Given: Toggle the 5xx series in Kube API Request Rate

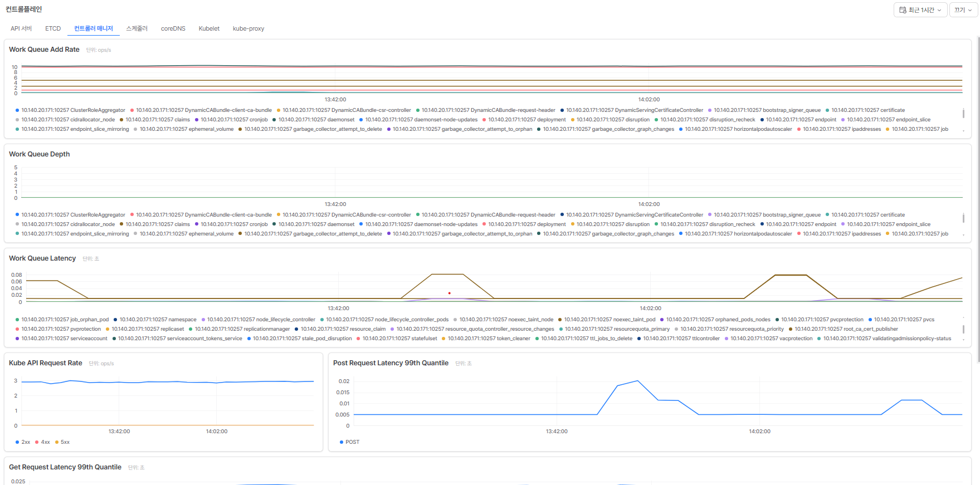Looking at the screenshot, I should pos(62,442).
